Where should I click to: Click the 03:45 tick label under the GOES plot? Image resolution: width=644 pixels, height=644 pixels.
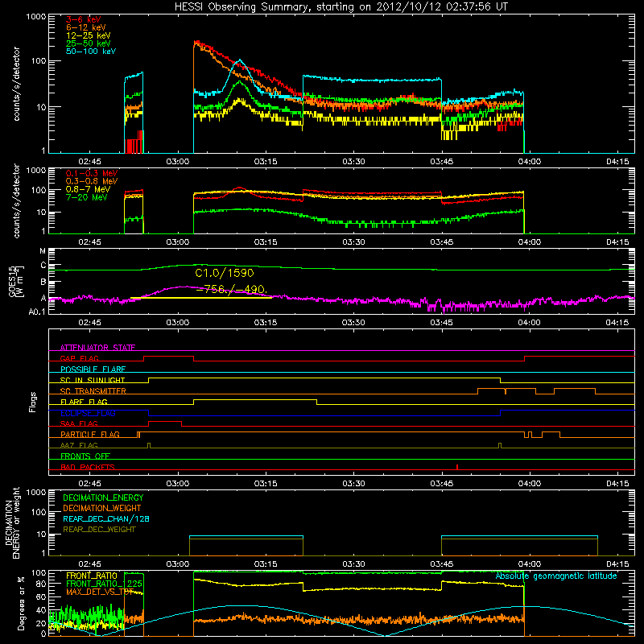(441, 323)
